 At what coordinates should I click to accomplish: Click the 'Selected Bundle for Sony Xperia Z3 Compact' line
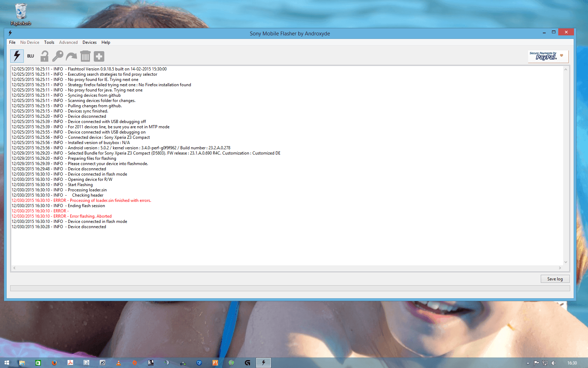(x=146, y=153)
